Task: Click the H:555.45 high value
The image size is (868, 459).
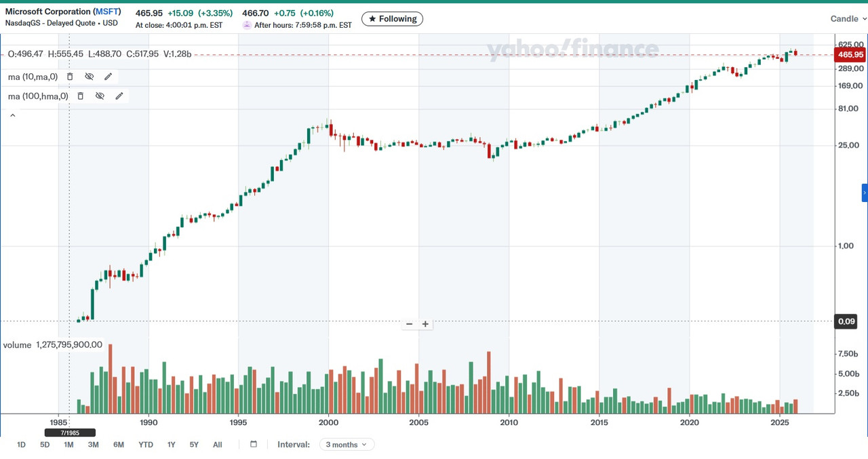Action: tap(65, 54)
